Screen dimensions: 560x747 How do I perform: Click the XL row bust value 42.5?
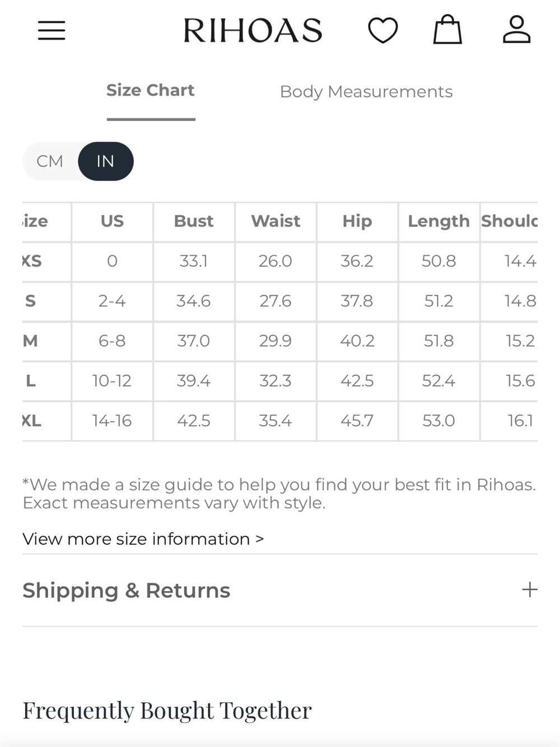click(194, 421)
